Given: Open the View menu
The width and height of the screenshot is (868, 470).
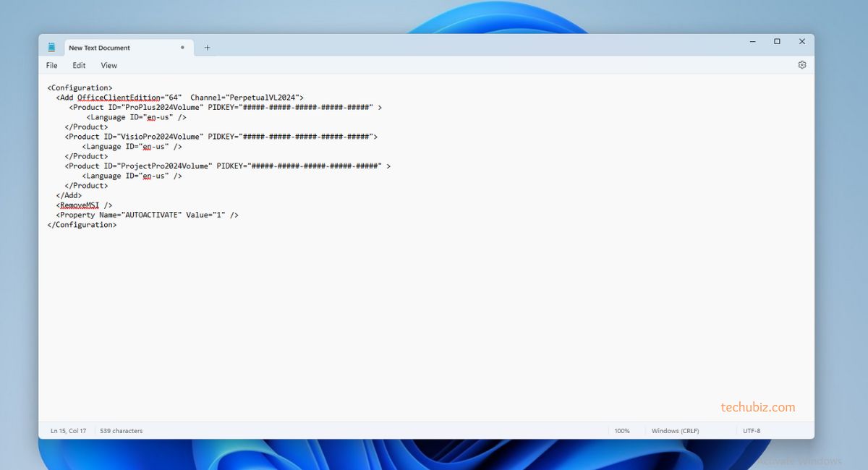Looking at the screenshot, I should pyautogui.click(x=109, y=65).
